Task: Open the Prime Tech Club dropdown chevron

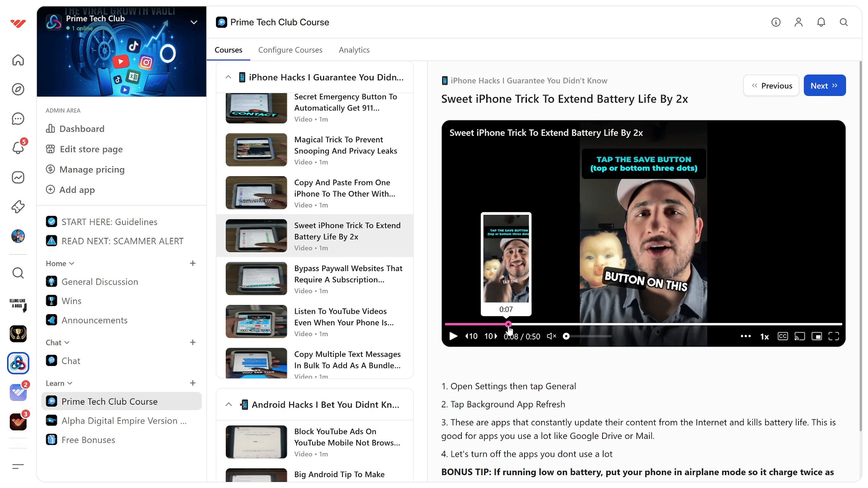Action: tap(194, 22)
